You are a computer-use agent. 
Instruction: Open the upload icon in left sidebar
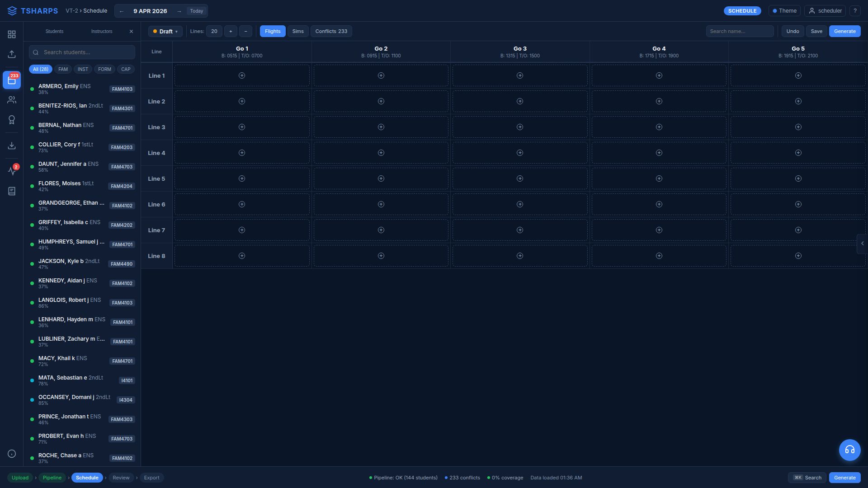[12, 54]
